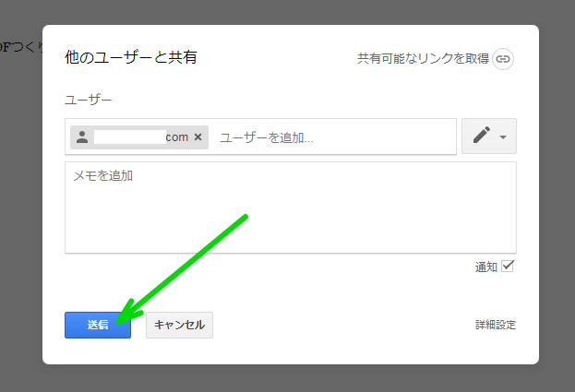The height and width of the screenshot is (392, 575).
Task: Click the person icon in the email chip
Action: (x=83, y=137)
